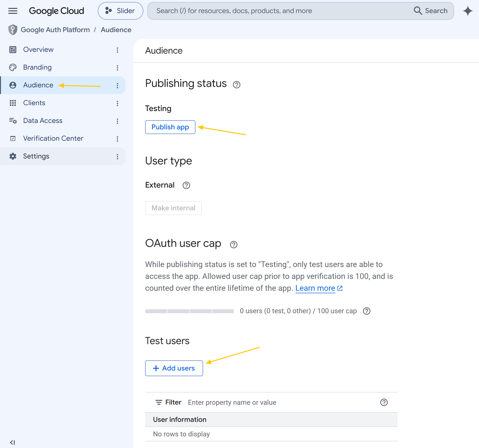Open the three-dot menu beside Clients

pos(117,103)
